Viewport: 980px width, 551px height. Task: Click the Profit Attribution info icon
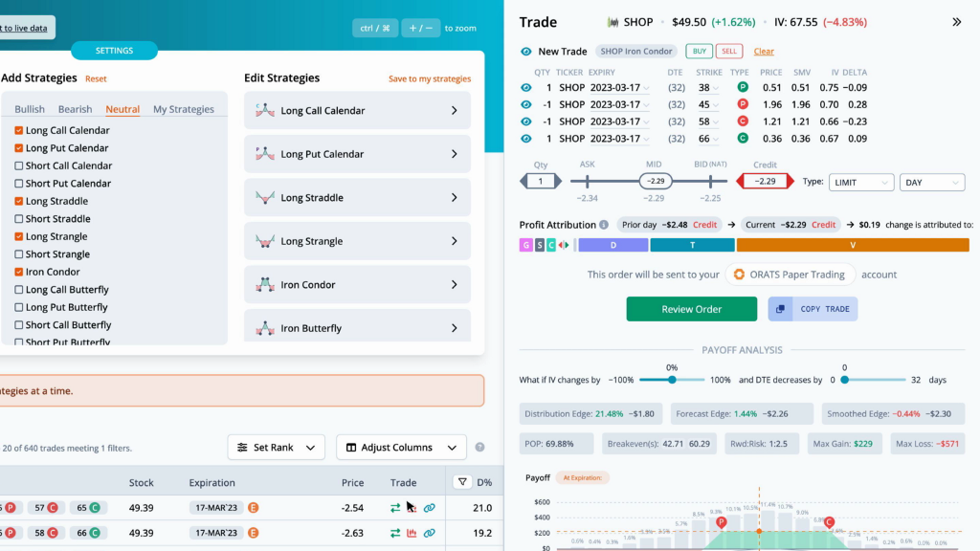pyautogui.click(x=604, y=225)
